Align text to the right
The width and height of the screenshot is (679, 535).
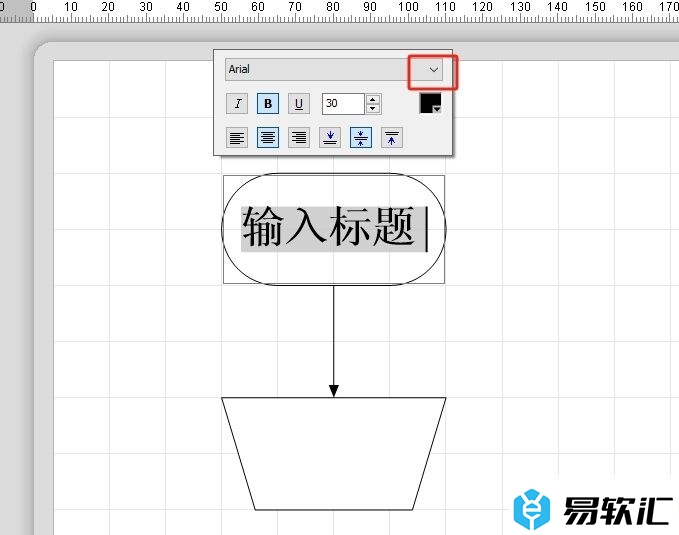[299, 138]
